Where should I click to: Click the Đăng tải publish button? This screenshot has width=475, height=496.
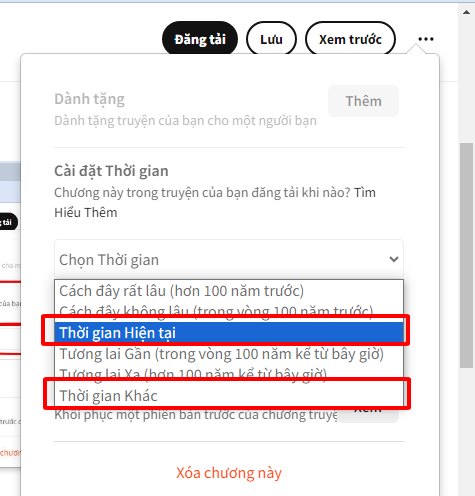coord(200,39)
